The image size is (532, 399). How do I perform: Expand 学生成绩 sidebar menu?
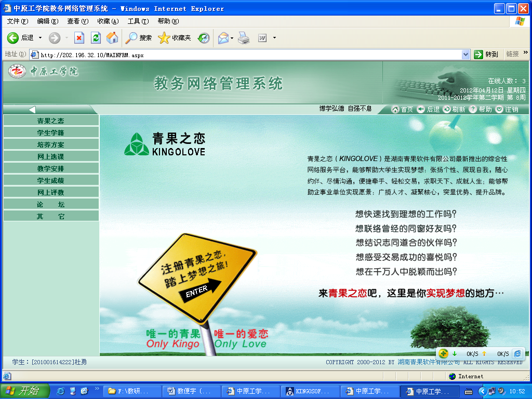click(51, 180)
